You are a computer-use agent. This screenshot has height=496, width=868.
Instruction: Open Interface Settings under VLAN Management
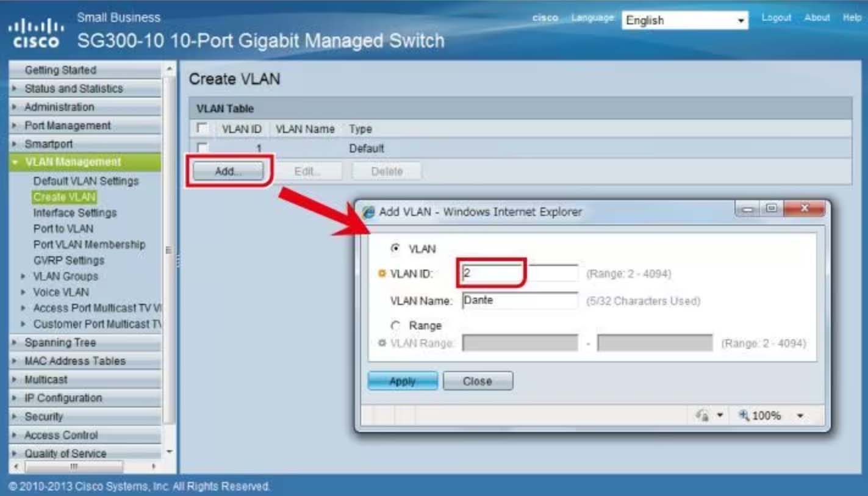(x=74, y=213)
